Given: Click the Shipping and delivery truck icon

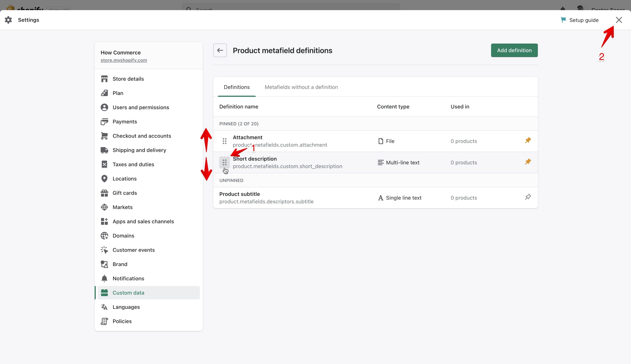Looking at the screenshot, I should click(x=104, y=150).
